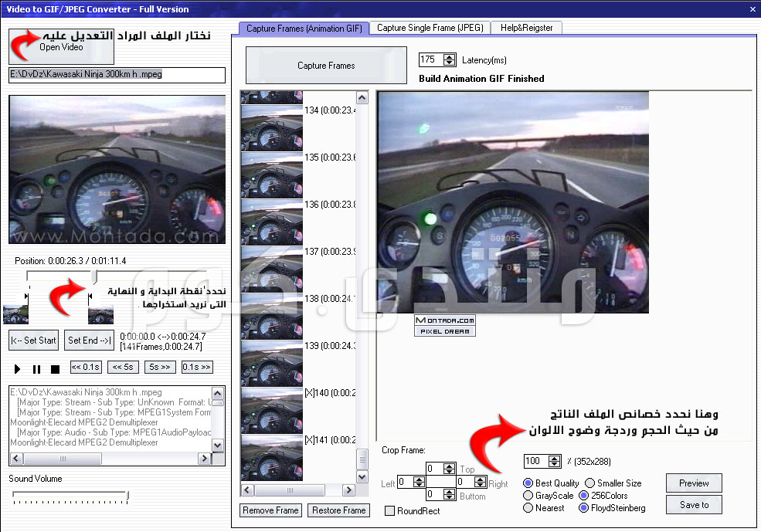
Task: Click the Capture Frames button
Action: [x=326, y=66]
